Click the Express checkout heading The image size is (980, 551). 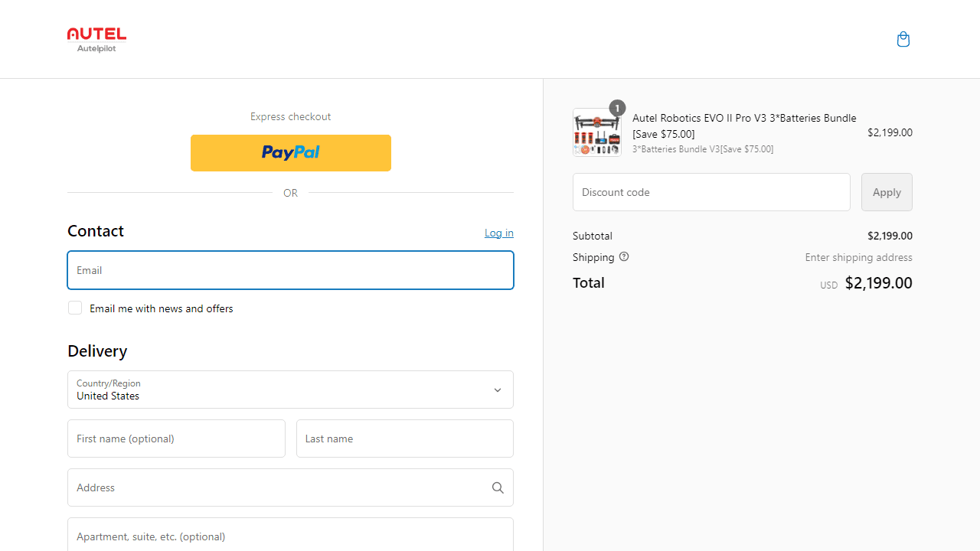point(291,116)
